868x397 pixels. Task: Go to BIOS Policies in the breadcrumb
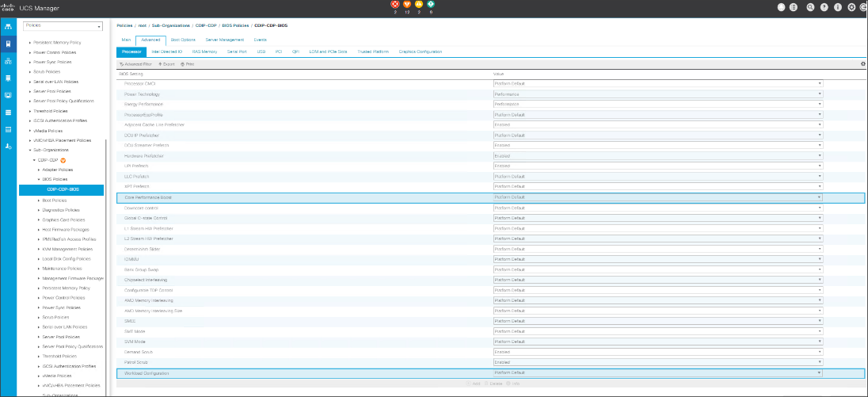tap(234, 25)
